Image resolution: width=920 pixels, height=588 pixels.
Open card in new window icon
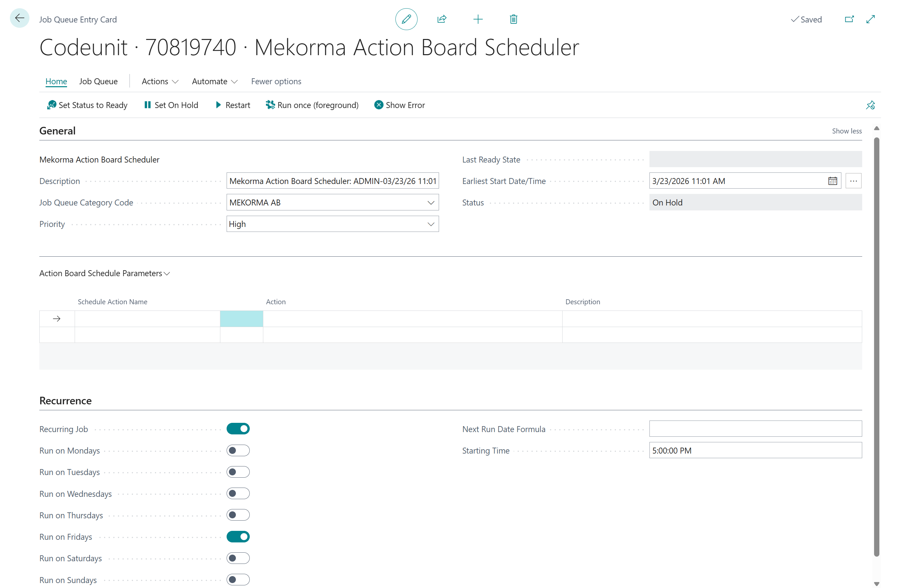pyautogui.click(x=849, y=19)
